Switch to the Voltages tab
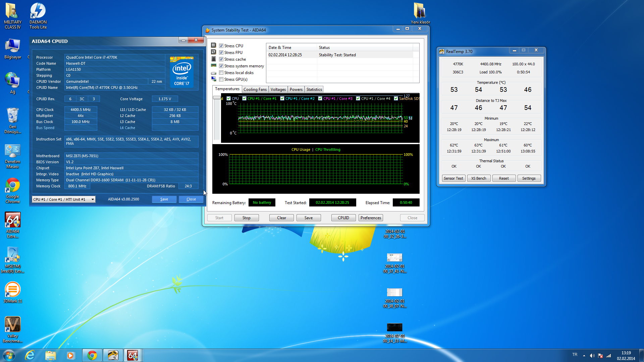644x362 pixels. point(278,89)
